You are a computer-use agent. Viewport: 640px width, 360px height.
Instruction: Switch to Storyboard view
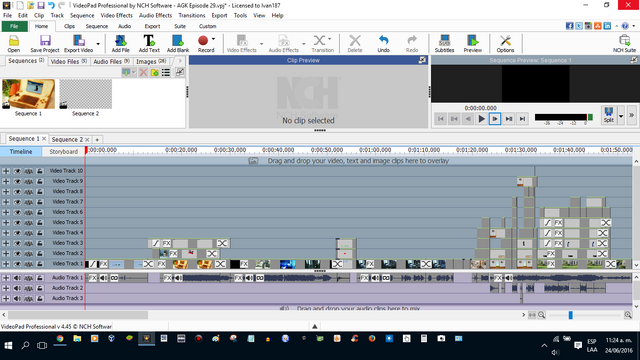click(63, 151)
